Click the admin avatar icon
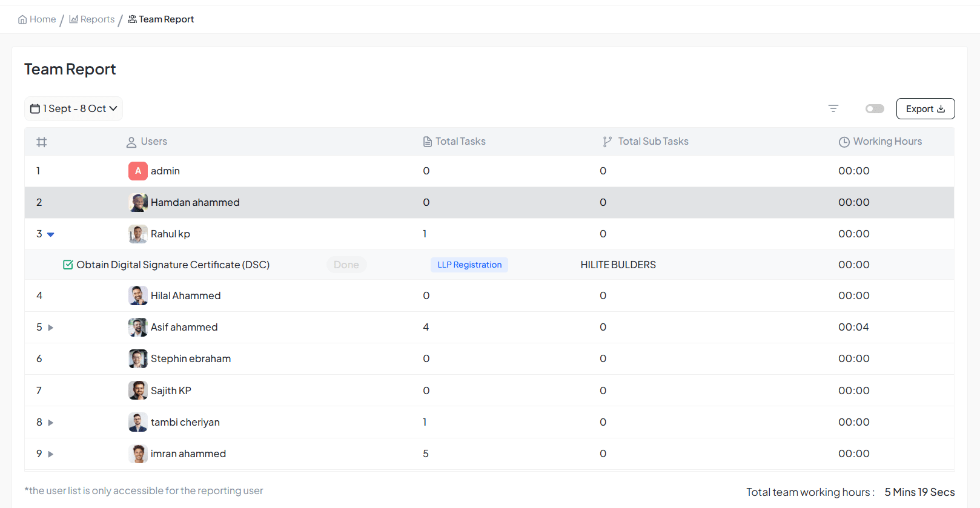 pyautogui.click(x=138, y=171)
